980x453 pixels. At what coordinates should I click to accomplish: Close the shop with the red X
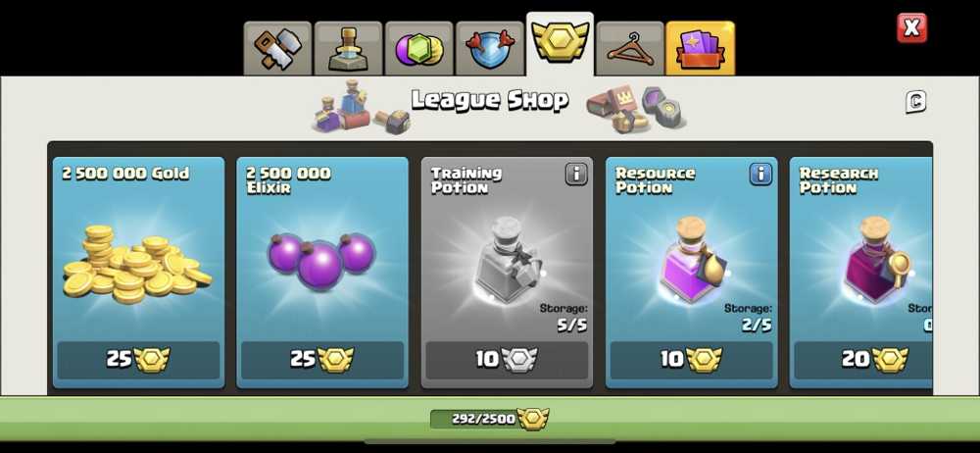[x=911, y=28]
